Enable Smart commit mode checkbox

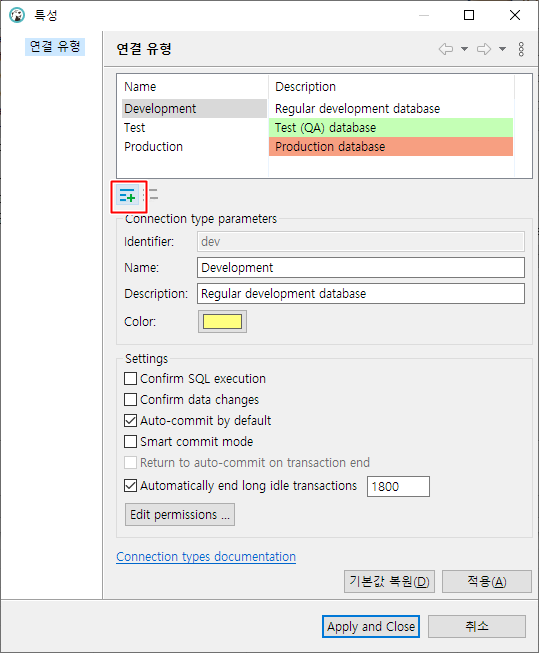coord(130,441)
